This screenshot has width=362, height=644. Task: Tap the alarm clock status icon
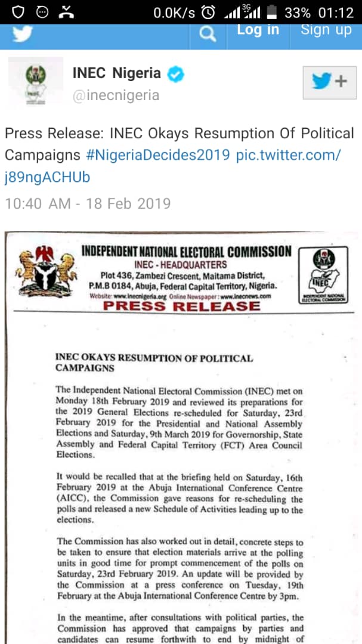pyautogui.click(x=209, y=12)
